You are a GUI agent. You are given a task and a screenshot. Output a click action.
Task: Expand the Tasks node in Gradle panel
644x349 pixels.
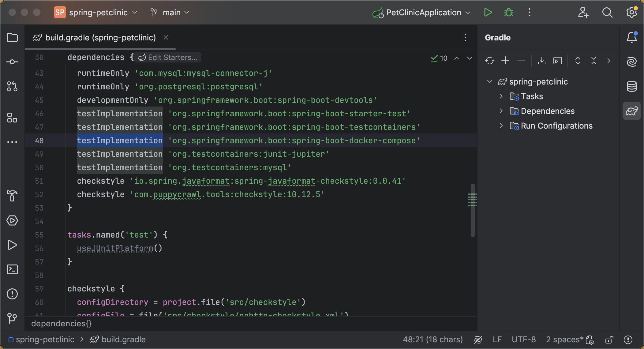point(501,96)
